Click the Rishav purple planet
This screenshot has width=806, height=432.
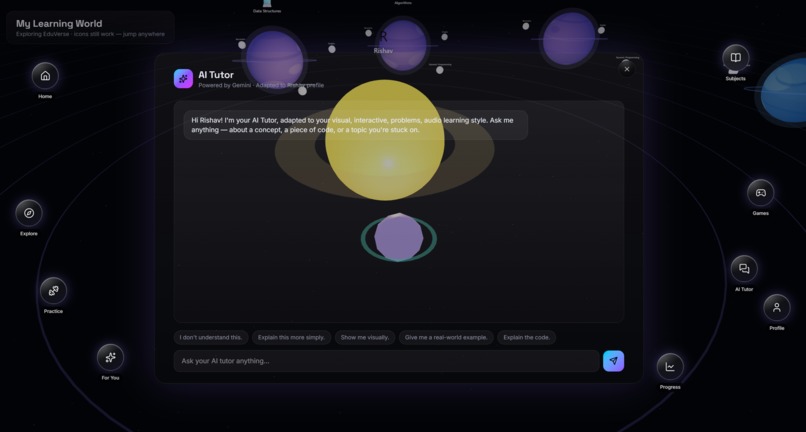coord(402,45)
